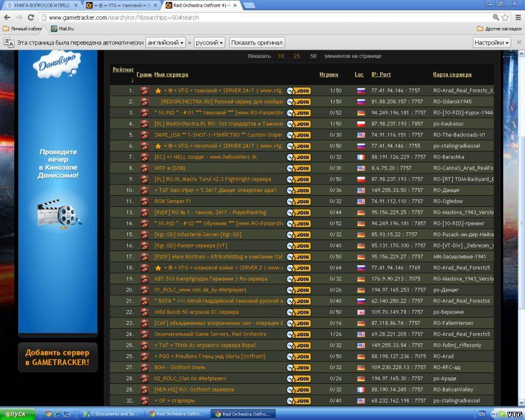Sort by the IP: Port column header
525x420 pixels.
tap(381, 75)
